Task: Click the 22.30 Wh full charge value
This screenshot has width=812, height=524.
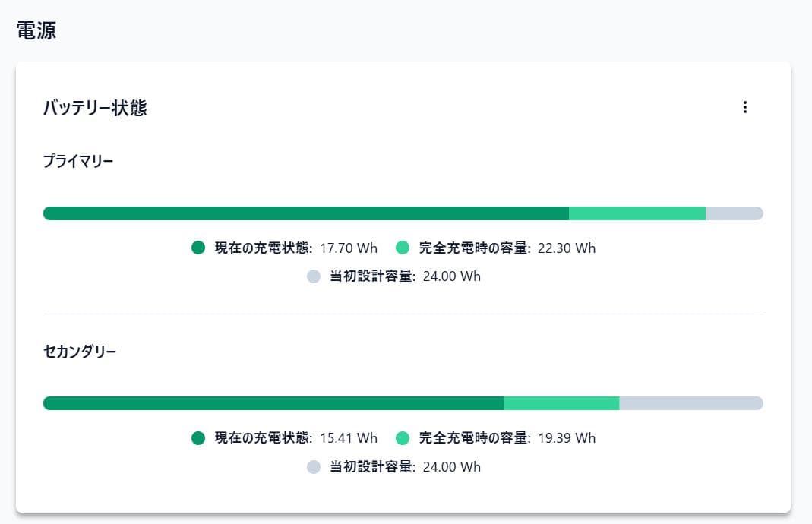Action: coord(566,248)
